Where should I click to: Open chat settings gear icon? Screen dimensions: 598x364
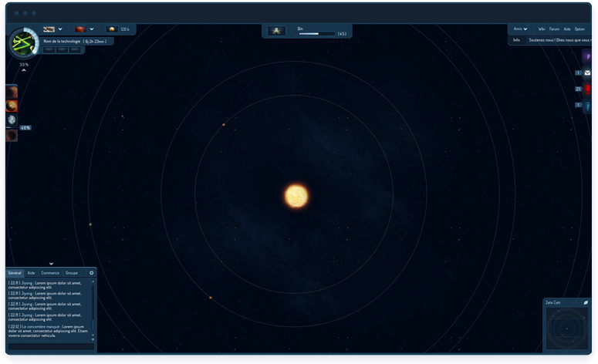(x=92, y=273)
